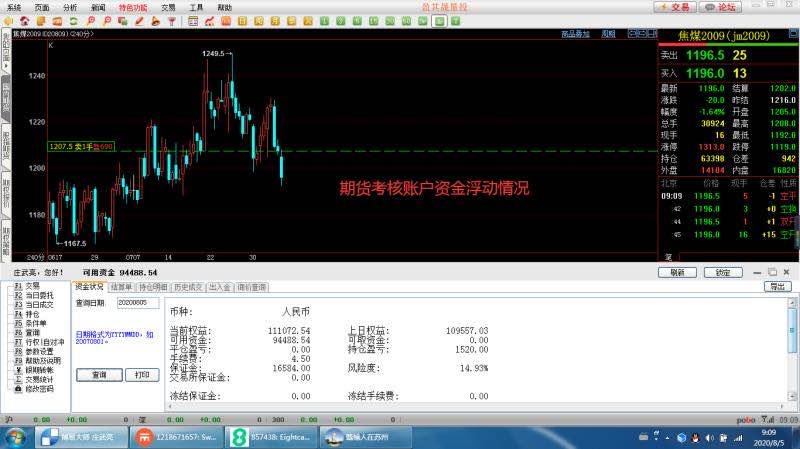Zoom in the chart with the plus magnifier
This screenshot has height=449, width=800.
click(90, 21)
